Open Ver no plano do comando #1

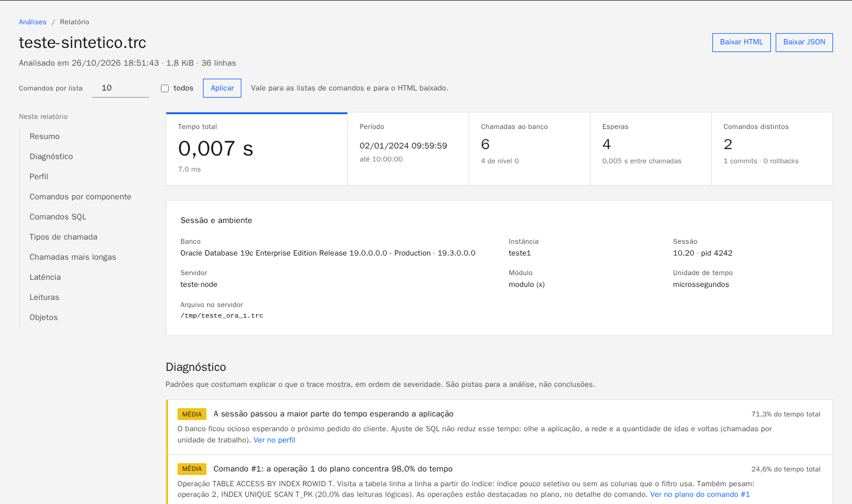pos(700,495)
